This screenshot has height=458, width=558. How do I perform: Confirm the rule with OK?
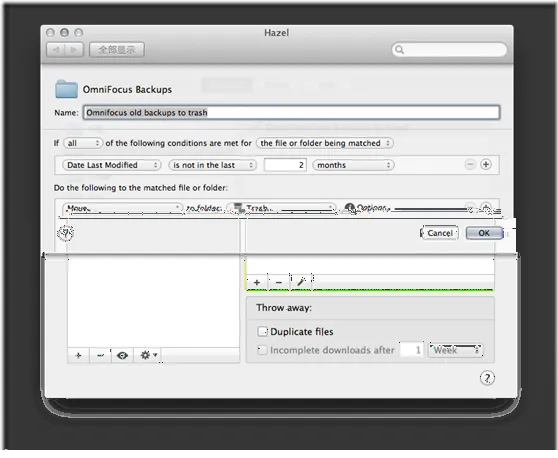tap(484, 233)
